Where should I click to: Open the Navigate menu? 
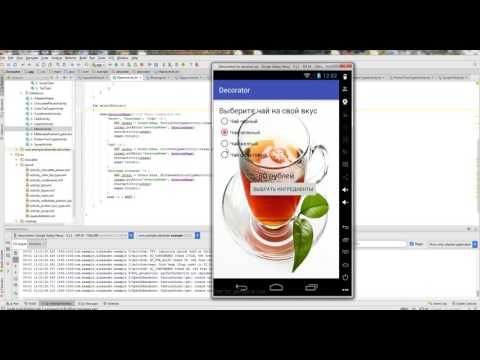coord(32,58)
